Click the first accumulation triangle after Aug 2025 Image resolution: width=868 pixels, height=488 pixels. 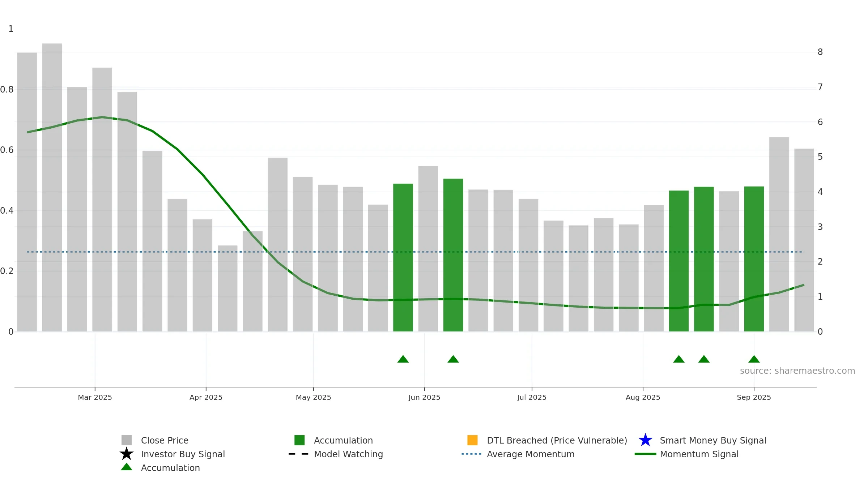(679, 359)
